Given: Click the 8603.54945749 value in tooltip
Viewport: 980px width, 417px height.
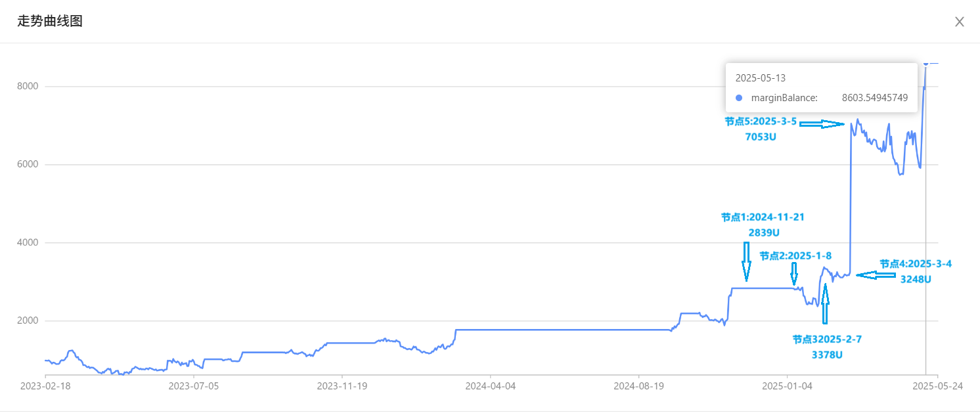Looking at the screenshot, I should 875,98.
